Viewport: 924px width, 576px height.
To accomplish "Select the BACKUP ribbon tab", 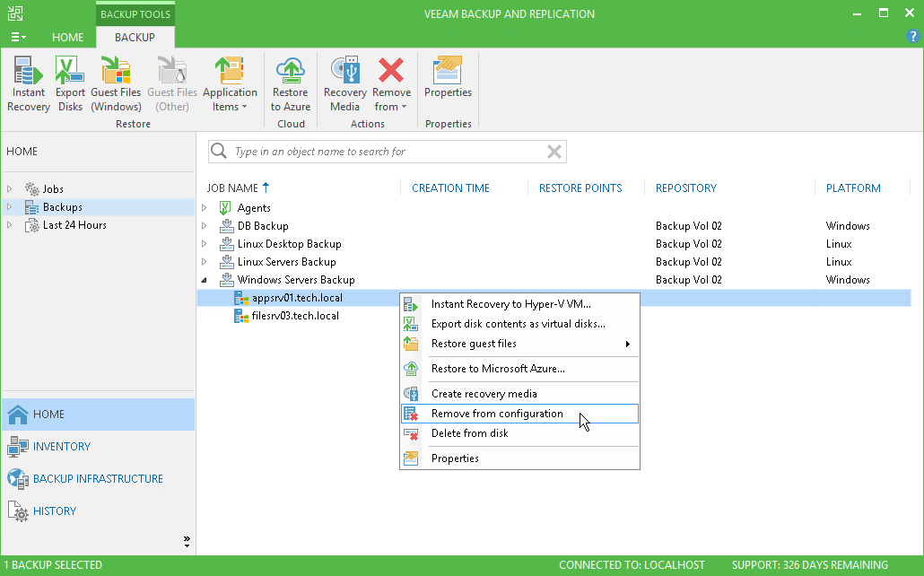I will pyautogui.click(x=135, y=37).
